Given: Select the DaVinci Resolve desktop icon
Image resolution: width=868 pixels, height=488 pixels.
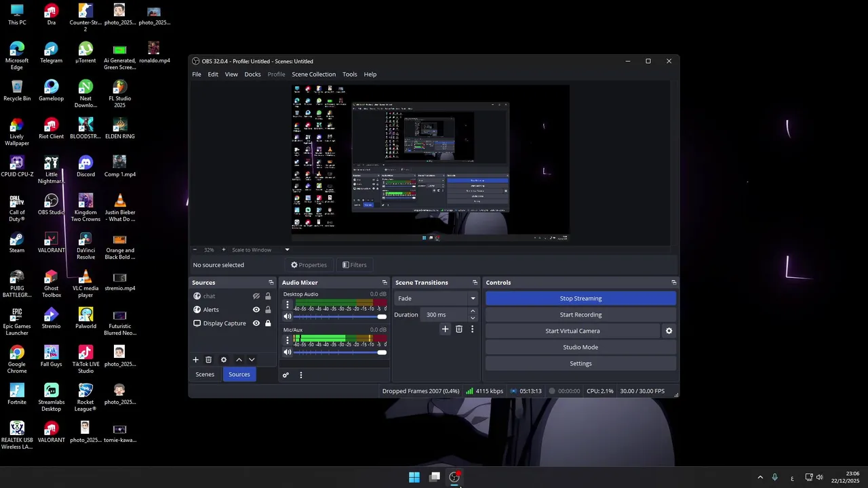Looking at the screenshot, I should [x=85, y=245].
